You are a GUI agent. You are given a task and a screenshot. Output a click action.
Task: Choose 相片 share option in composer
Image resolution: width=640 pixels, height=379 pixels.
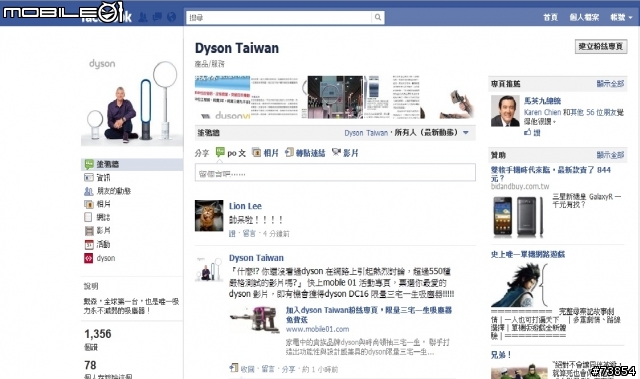click(265, 153)
